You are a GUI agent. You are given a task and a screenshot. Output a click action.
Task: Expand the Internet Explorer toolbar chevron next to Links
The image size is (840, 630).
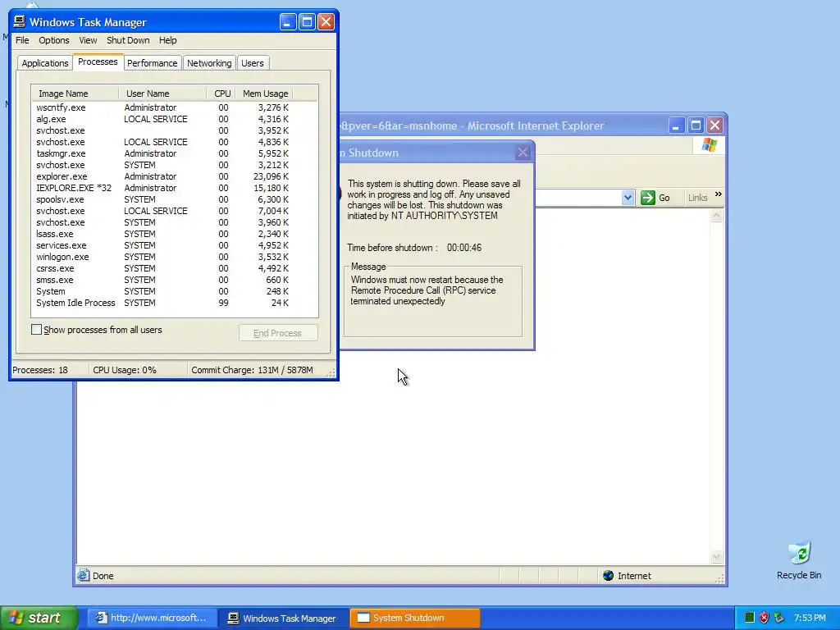click(718, 194)
